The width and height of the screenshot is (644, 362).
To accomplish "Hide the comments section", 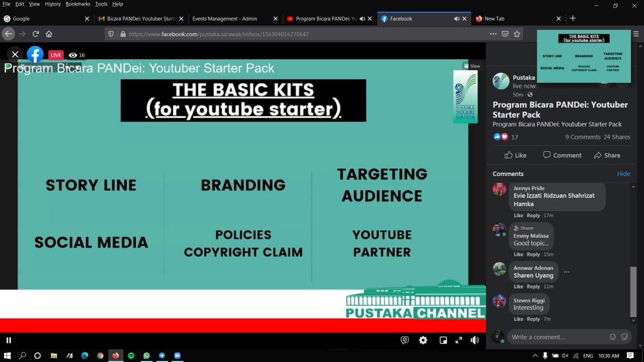I will click(623, 173).
